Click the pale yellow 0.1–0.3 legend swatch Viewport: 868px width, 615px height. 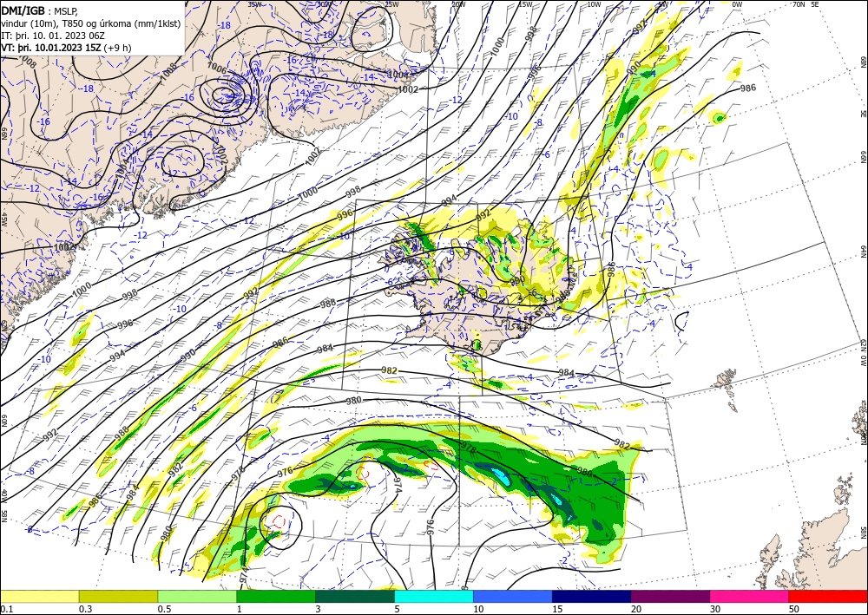click(39, 596)
